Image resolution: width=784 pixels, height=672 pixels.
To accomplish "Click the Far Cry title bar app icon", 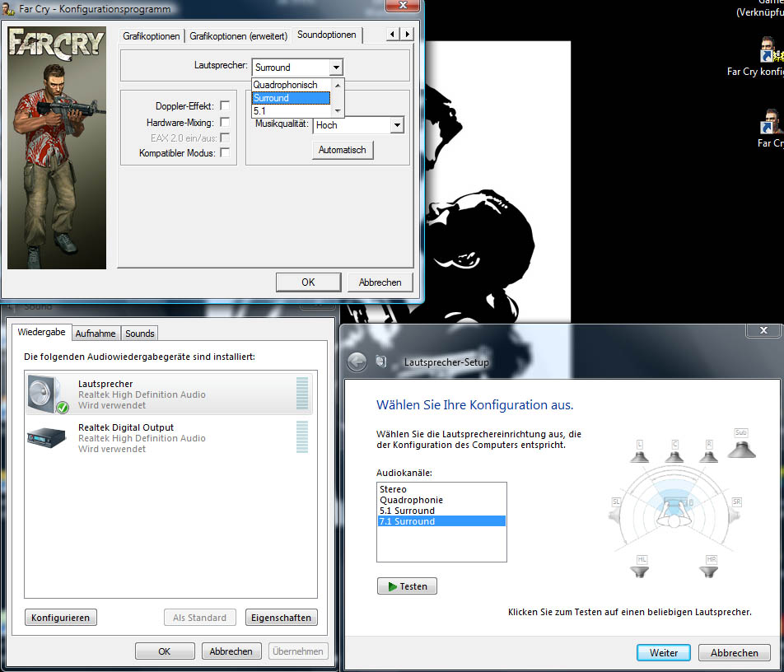I will pyautogui.click(x=8, y=9).
